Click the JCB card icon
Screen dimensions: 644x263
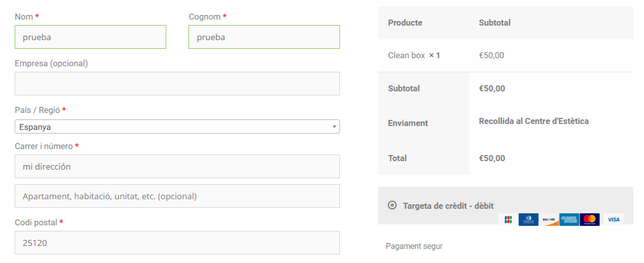pyautogui.click(x=508, y=219)
